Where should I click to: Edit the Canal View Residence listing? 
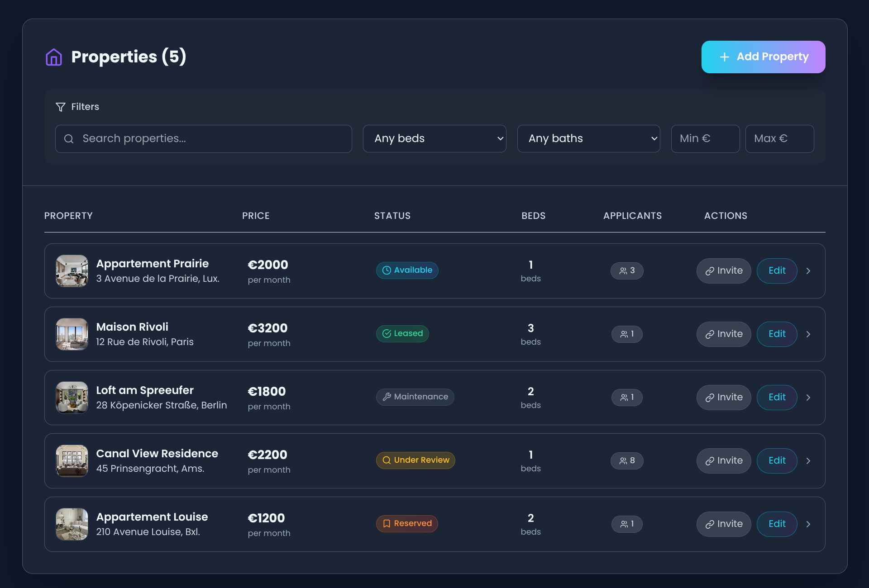777,460
